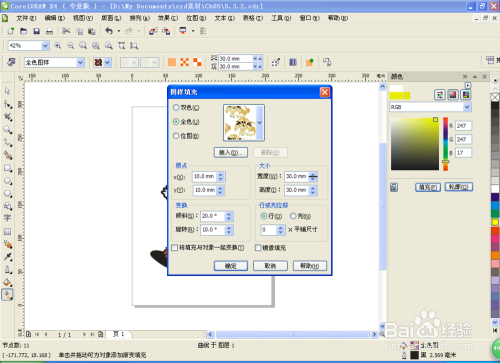Enable the 镜像填充 checkbox
The height and width of the screenshot is (363, 500).
click(x=258, y=248)
